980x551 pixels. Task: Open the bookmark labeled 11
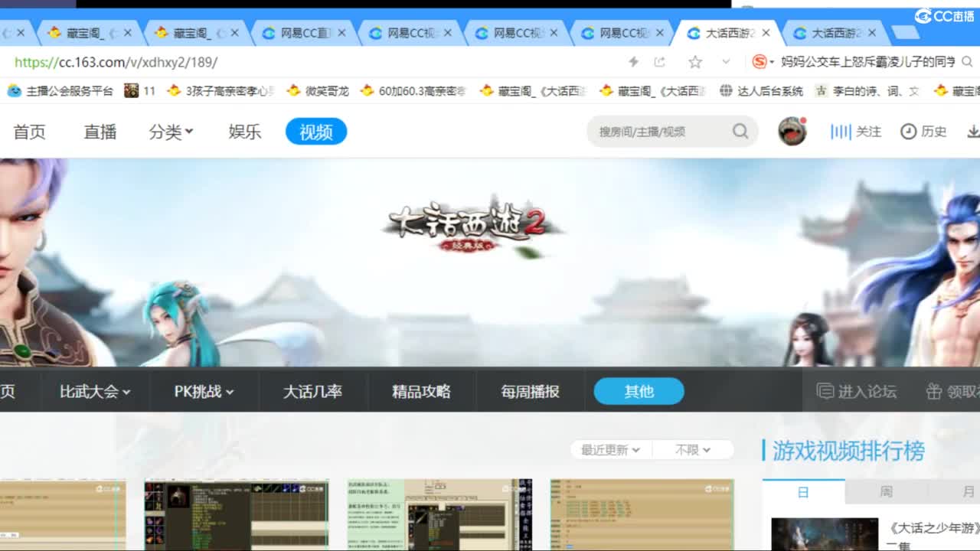click(x=140, y=91)
